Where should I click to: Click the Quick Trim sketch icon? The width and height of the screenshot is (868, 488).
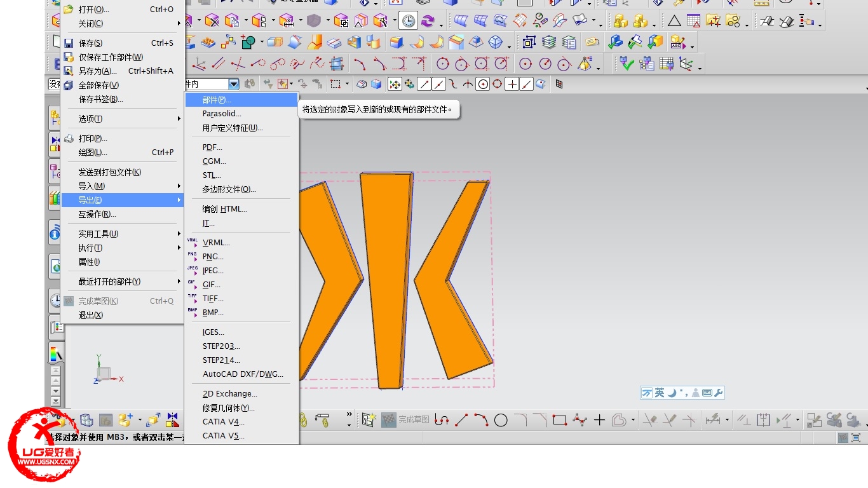650,419
